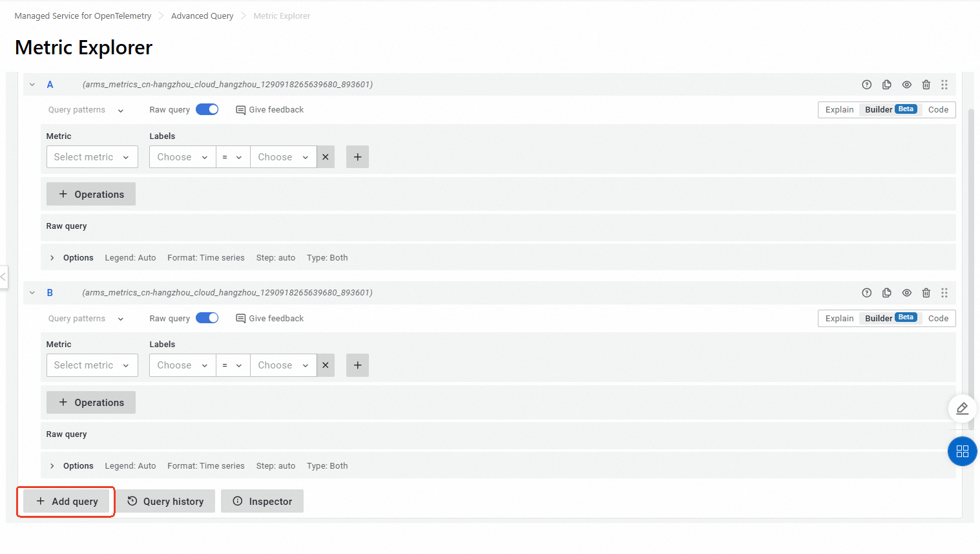The width and height of the screenshot is (980, 554).
Task: Turn off Raw query in query B
Action: pyautogui.click(x=207, y=317)
